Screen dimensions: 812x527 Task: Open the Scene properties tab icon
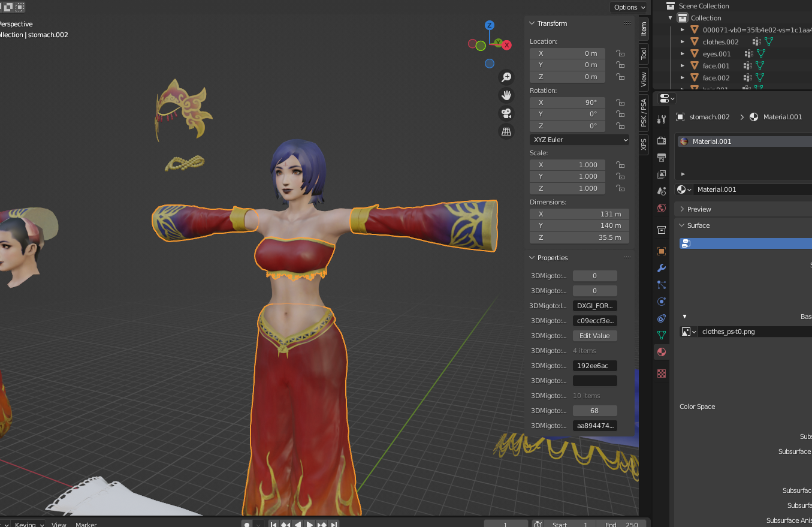662,191
